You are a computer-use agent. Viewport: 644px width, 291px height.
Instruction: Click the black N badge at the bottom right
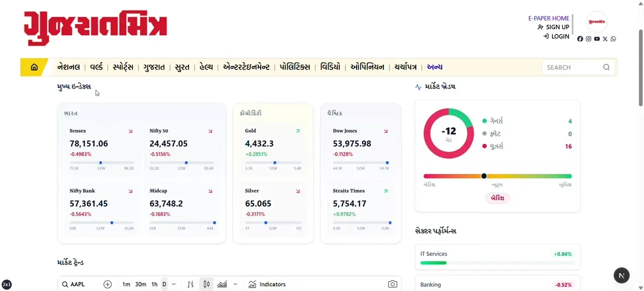tap(622, 275)
